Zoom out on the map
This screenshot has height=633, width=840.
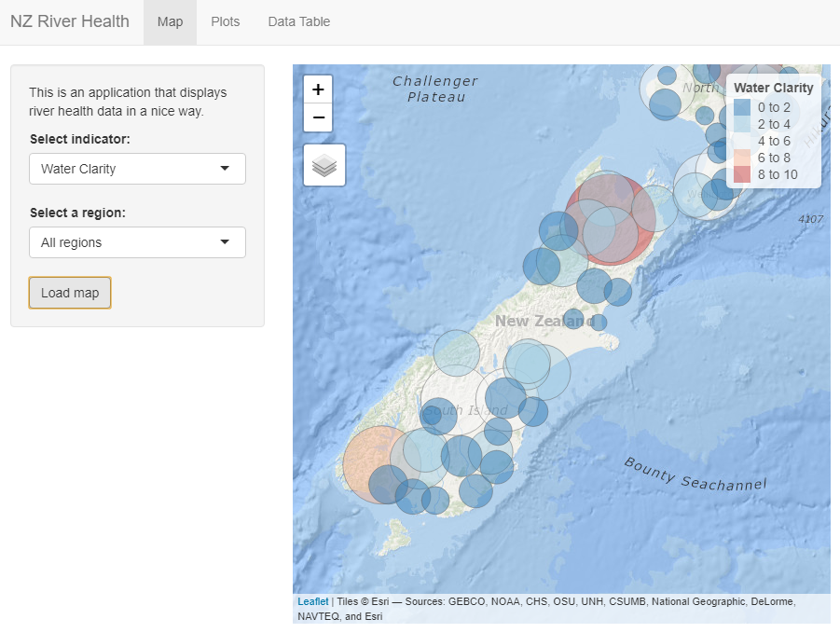coord(318,117)
